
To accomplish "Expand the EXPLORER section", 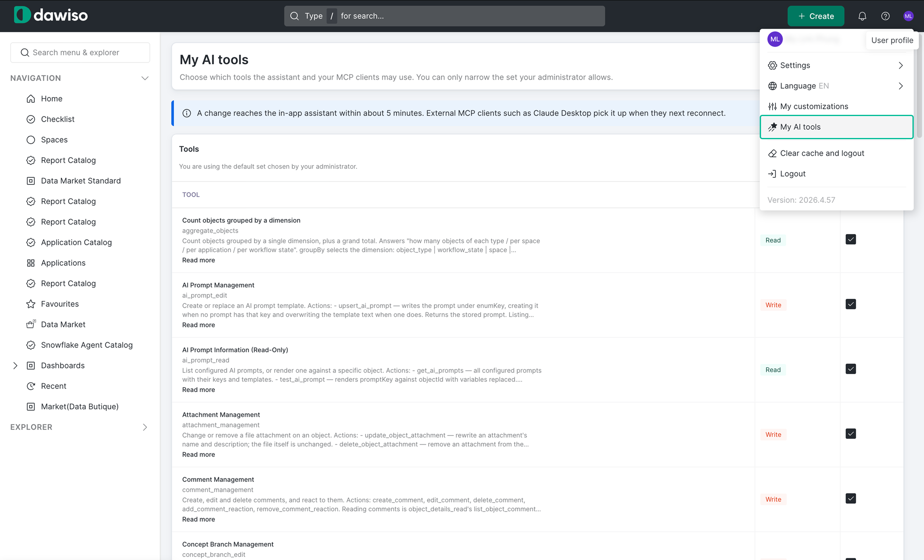I will coord(145,427).
